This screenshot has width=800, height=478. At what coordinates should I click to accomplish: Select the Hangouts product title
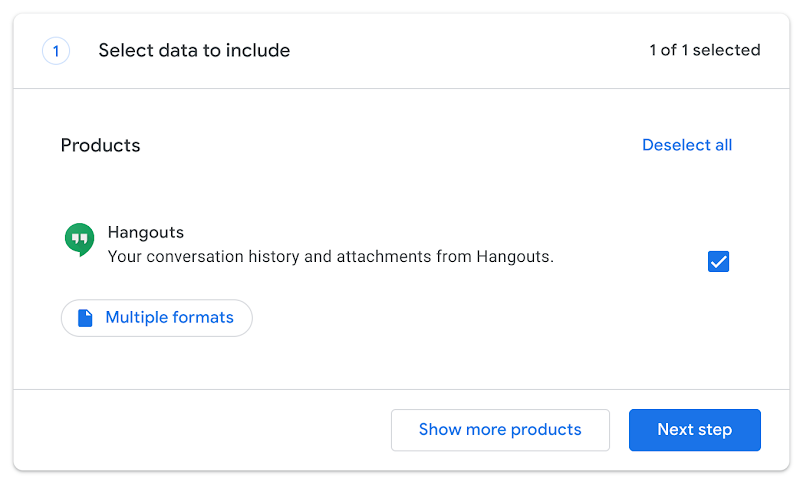[146, 232]
